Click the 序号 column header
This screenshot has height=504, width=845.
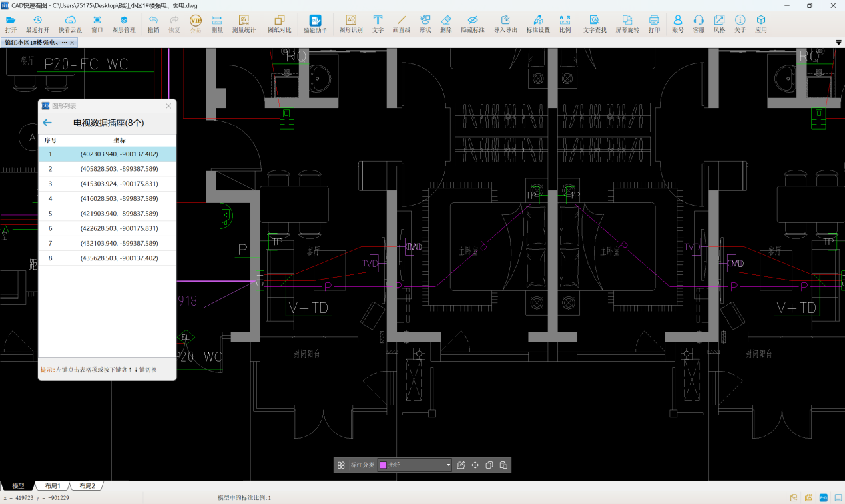[51, 140]
